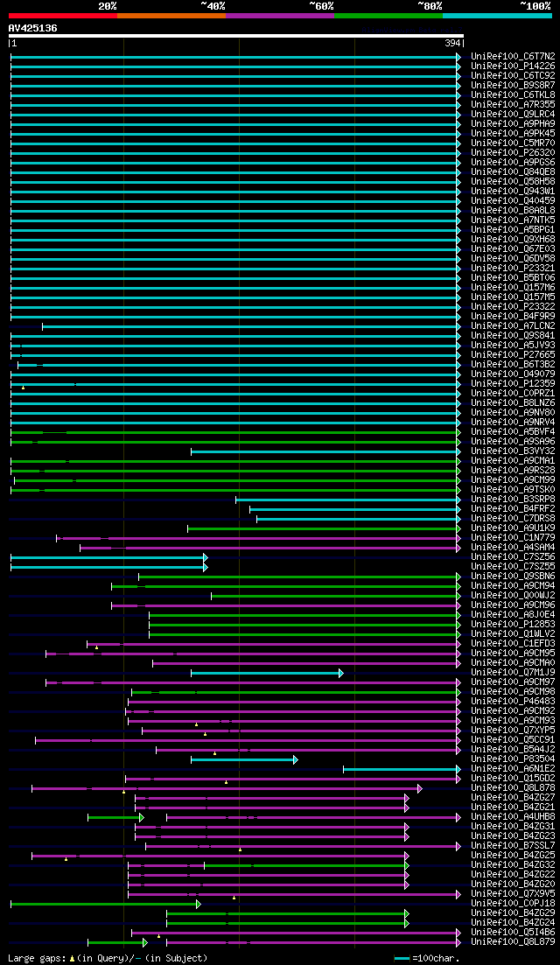Choose the UniRef100_C7SZ56 hit label

pyautogui.click(x=513, y=557)
